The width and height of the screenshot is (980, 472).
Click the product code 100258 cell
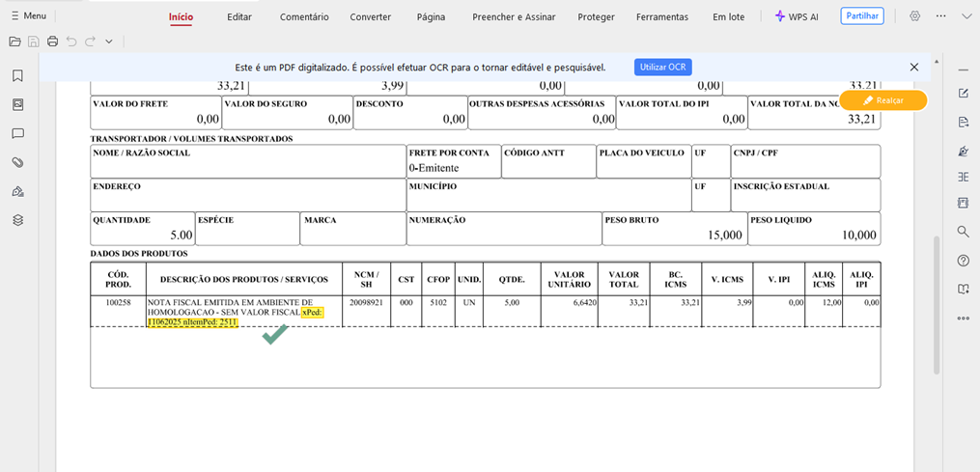coord(118,302)
